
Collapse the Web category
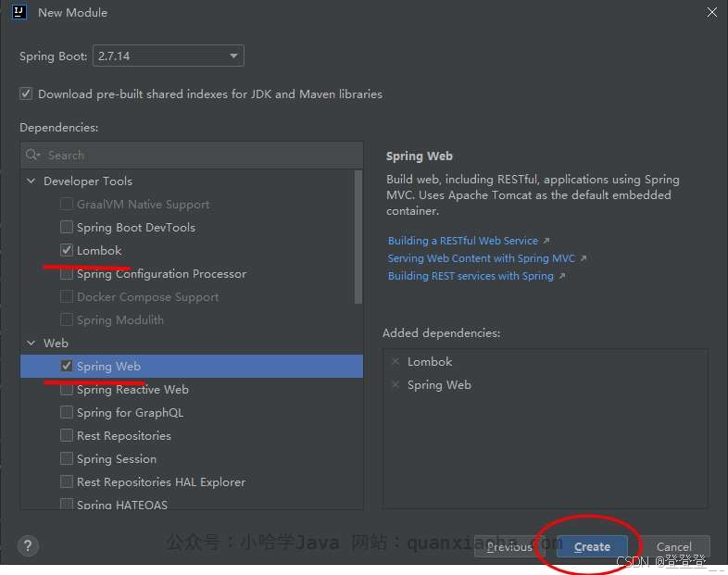tap(31, 343)
